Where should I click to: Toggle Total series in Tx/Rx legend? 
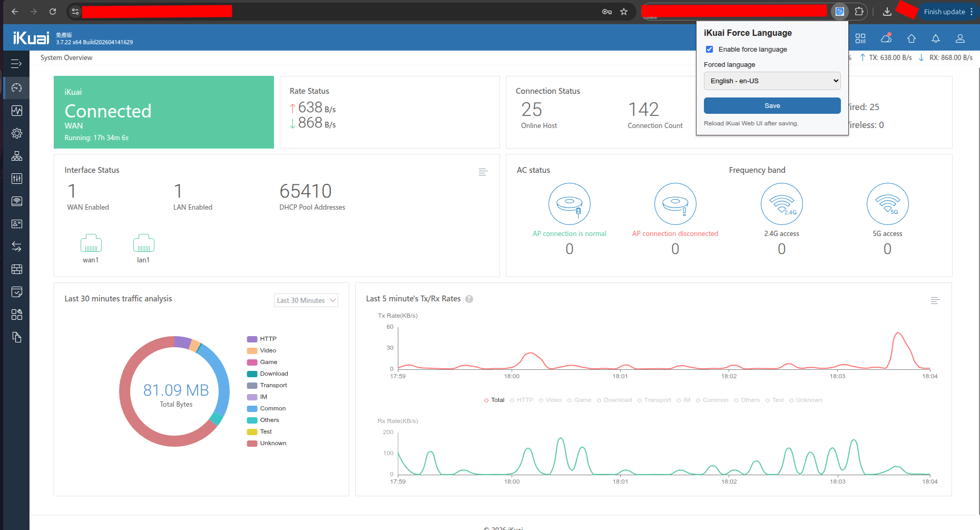click(x=494, y=400)
